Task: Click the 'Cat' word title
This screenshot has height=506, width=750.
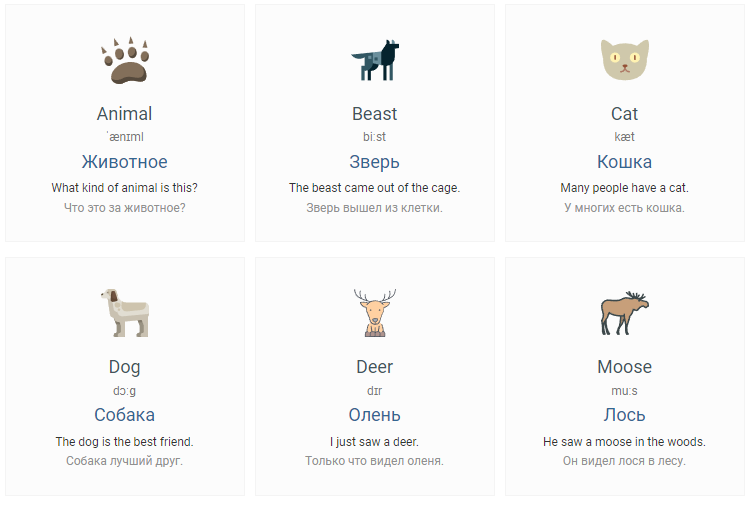Action: (x=624, y=114)
